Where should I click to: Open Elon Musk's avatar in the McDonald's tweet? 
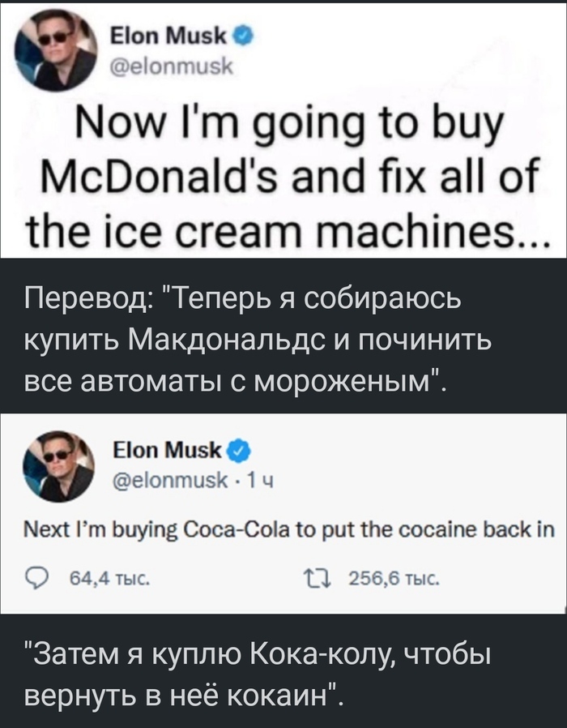55,54
